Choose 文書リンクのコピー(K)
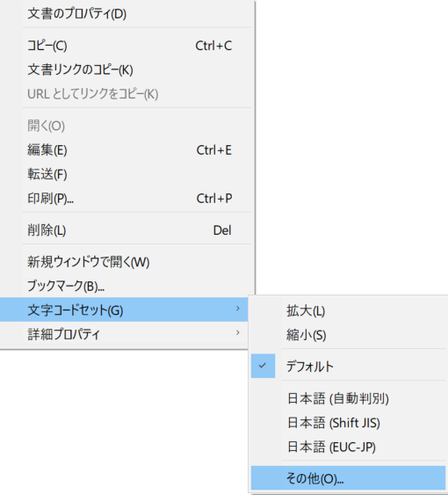Viewport: 448px width, 495px height. click(126, 69)
